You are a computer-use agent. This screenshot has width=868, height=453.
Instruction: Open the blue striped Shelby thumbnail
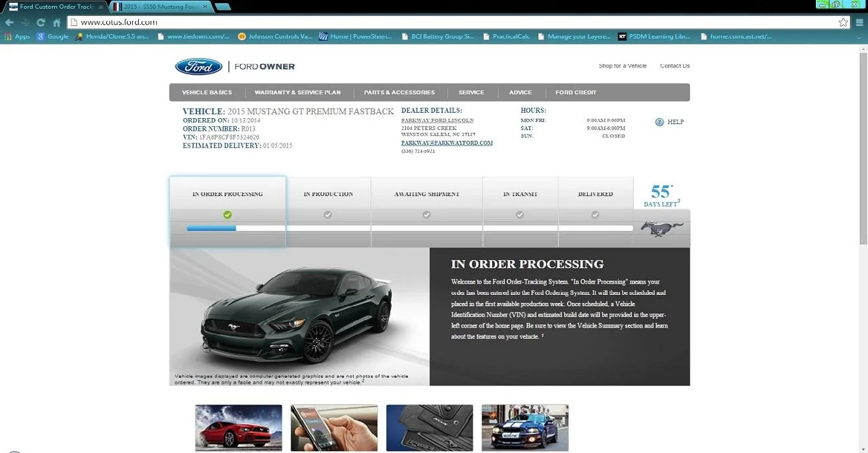tap(525, 428)
